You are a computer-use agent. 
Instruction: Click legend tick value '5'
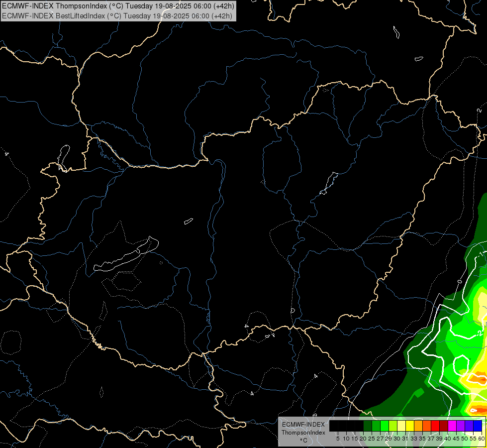(x=338, y=439)
